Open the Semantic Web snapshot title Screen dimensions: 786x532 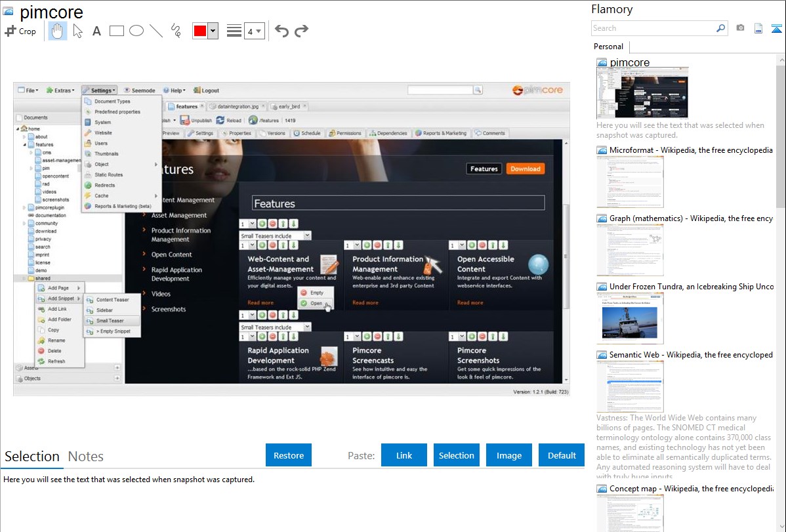[x=691, y=354]
